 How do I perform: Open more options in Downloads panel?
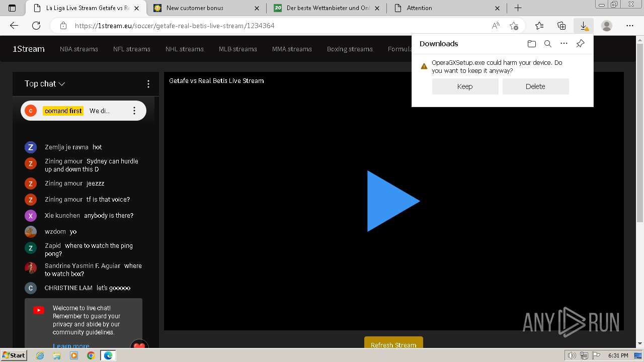coord(564,44)
